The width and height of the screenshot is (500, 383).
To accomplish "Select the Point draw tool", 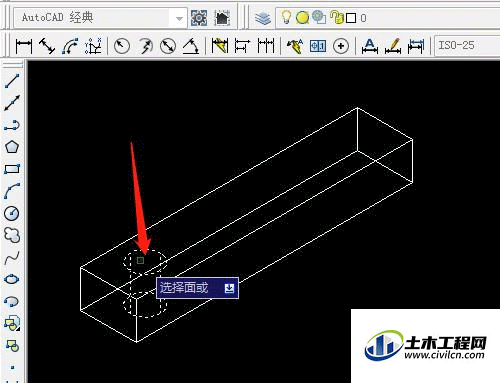I will point(12,368).
